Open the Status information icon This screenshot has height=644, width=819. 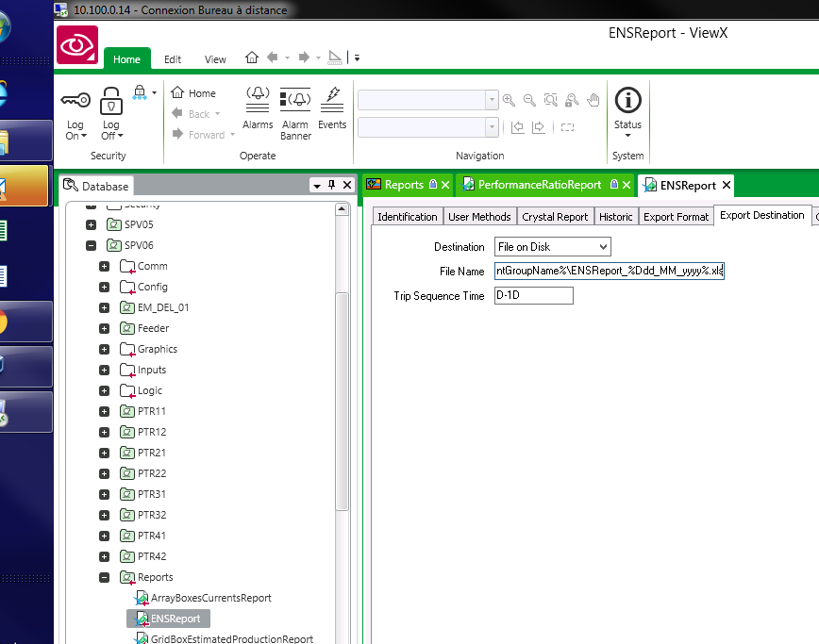coord(627,101)
